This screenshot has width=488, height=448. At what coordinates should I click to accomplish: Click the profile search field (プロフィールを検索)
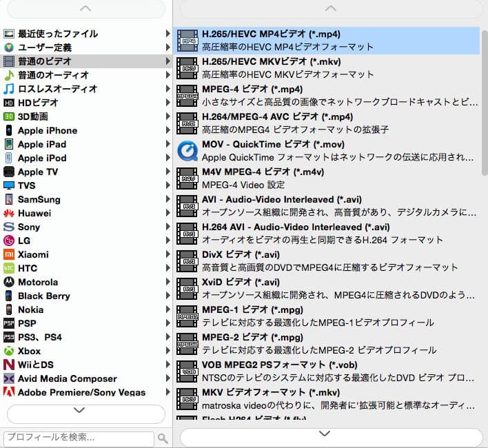(79, 438)
